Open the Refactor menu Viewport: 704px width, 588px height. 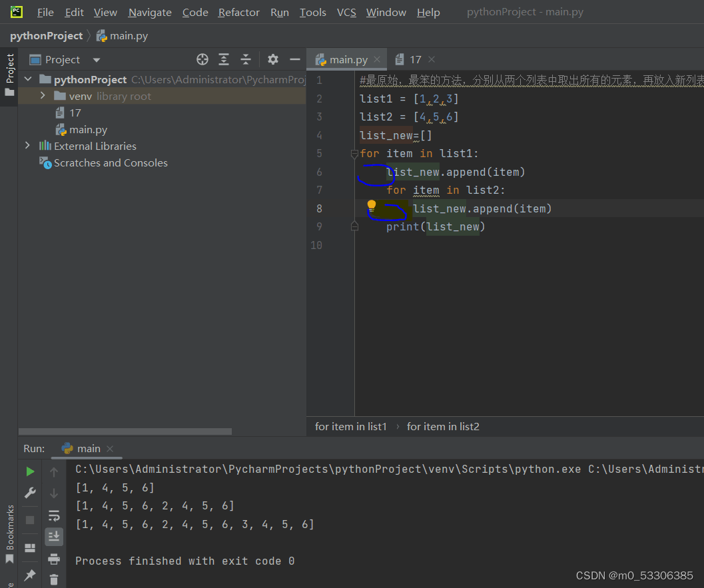click(238, 12)
